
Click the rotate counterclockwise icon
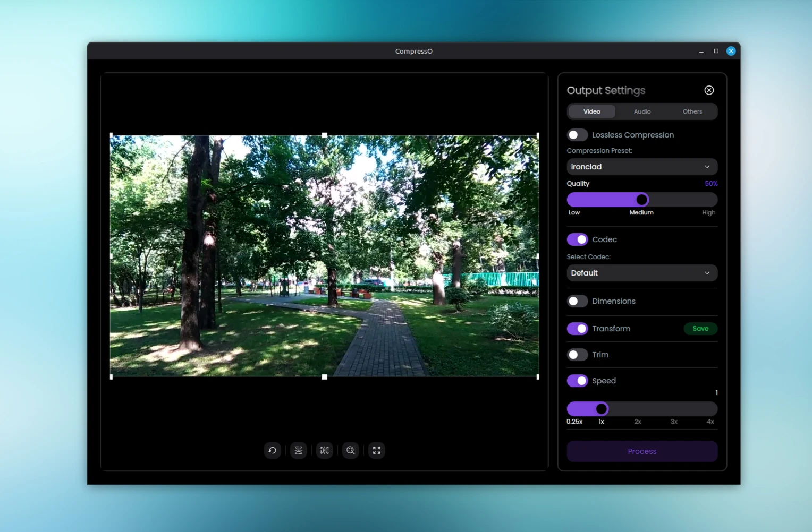pyautogui.click(x=272, y=450)
